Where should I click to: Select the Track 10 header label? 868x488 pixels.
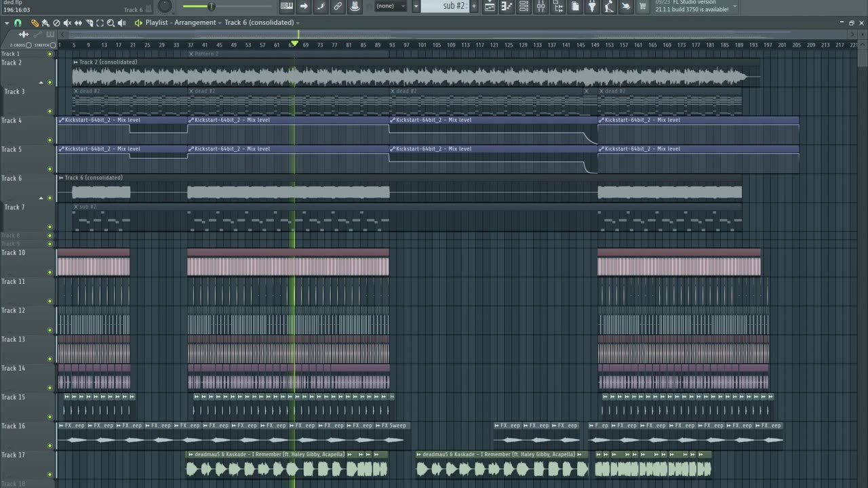[x=13, y=253]
